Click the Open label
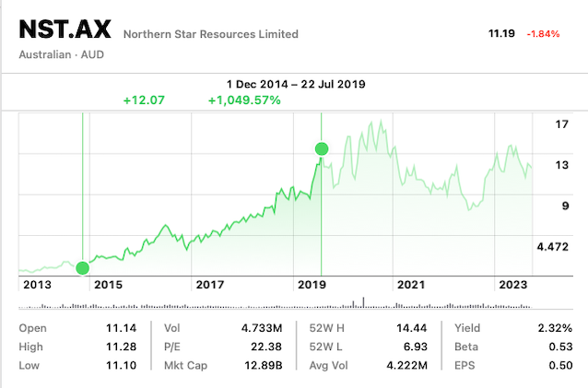This screenshot has height=388, width=588. (x=32, y=328)
